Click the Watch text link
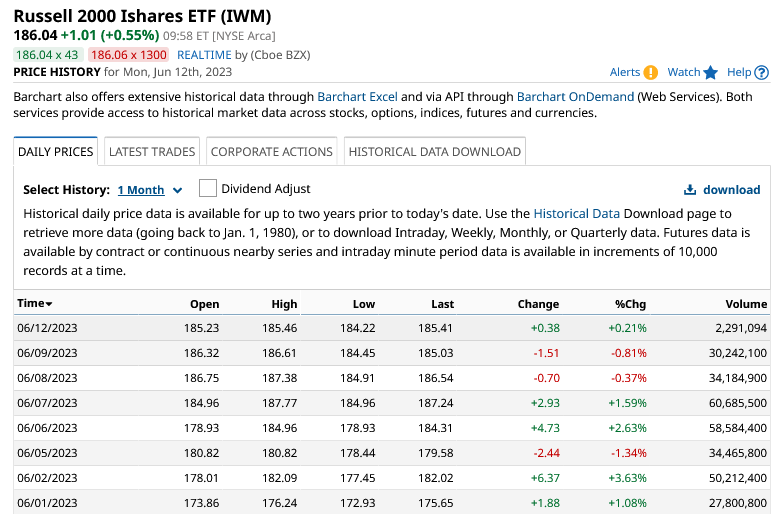 point(684,72)
